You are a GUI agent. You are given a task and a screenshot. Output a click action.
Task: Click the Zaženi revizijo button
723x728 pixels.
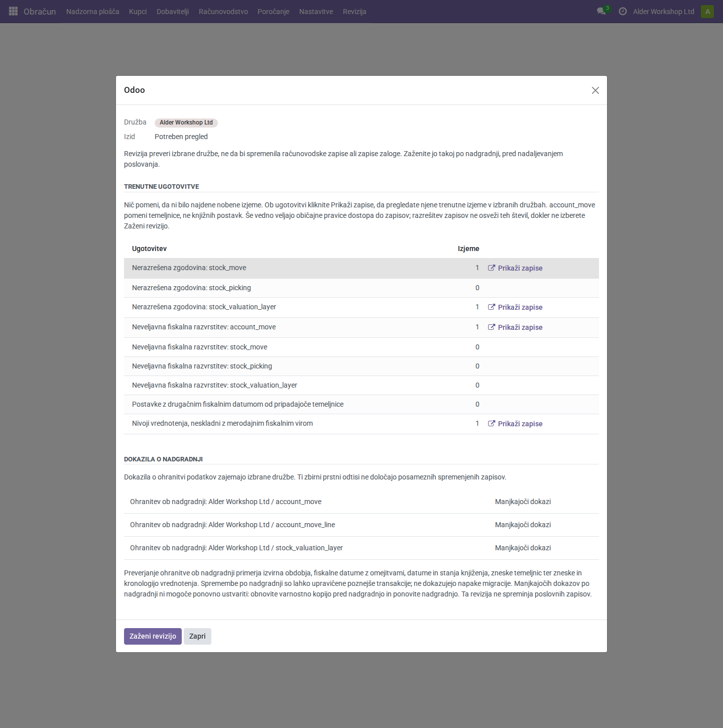coord(153,636)
